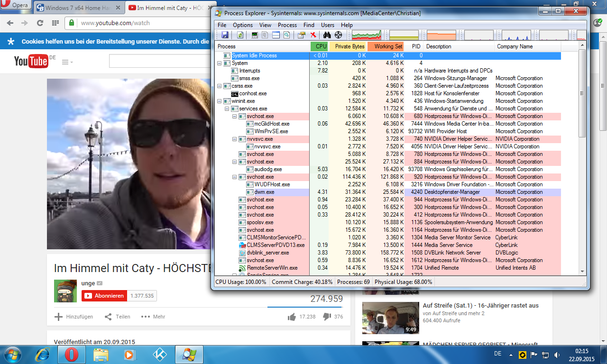Select the dvblink_server.exe process row
The width and height of the screenshot is (607, 364).
coord(388,253)
